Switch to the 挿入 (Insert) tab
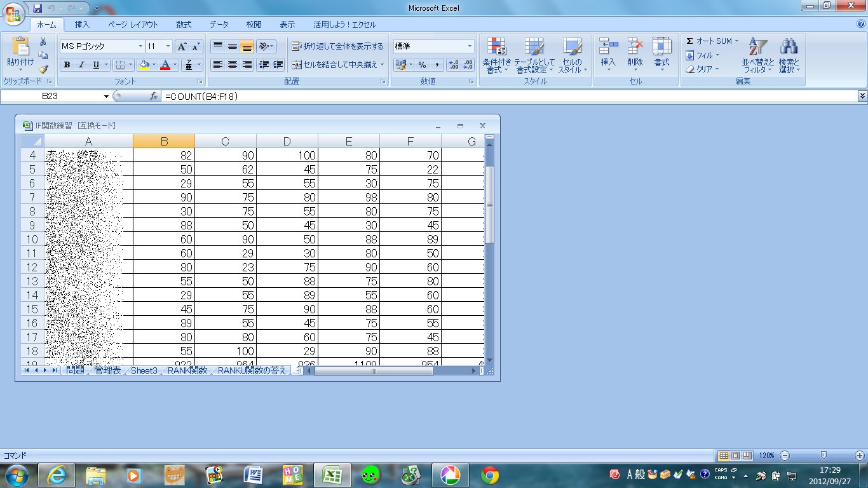Viewport: 868px width, 488px height. (82, 25)
